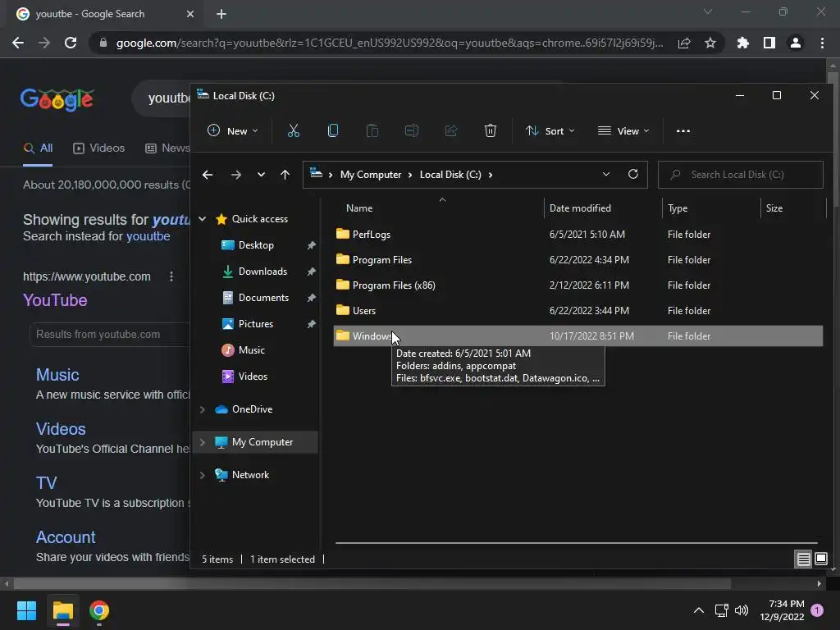Screen dimensions: 840x630
Task: Expand OneDrive in the navigation pane
Action: coord(203,409)
